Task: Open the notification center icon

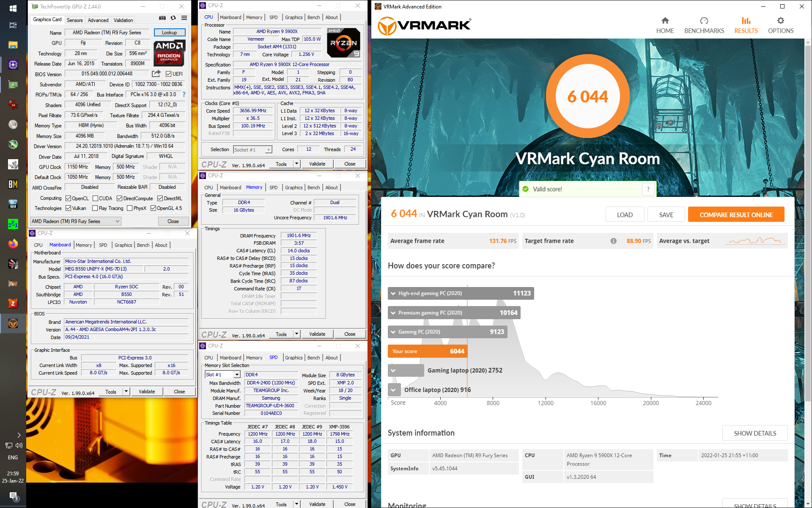Action: point(13,496)
